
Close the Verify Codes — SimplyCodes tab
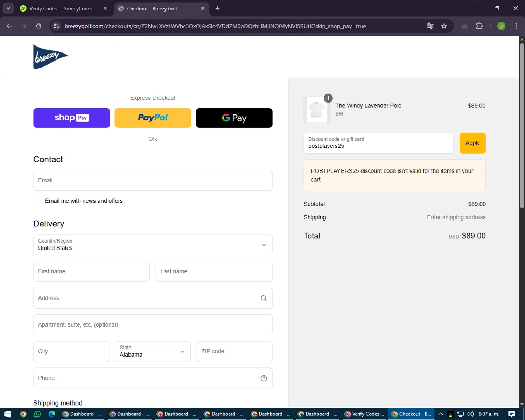(x=105, y=8)
